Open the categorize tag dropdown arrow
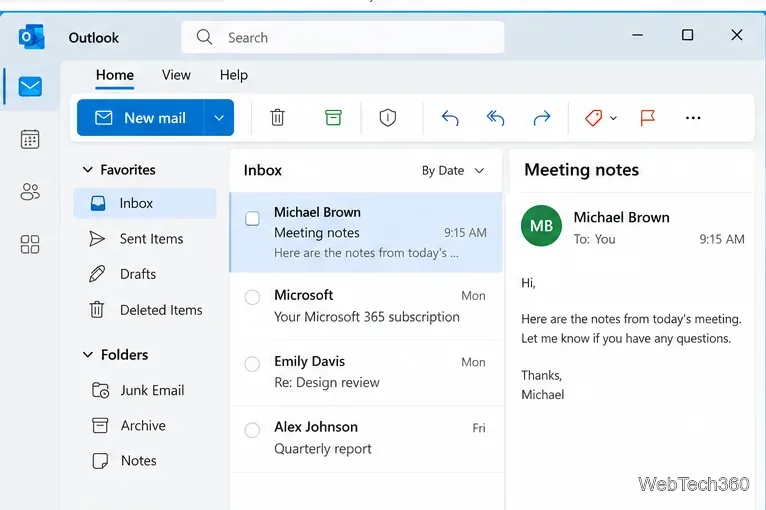The width and height of the screenshot is (766, 510). pyautogui.click(x=614, y=118)
